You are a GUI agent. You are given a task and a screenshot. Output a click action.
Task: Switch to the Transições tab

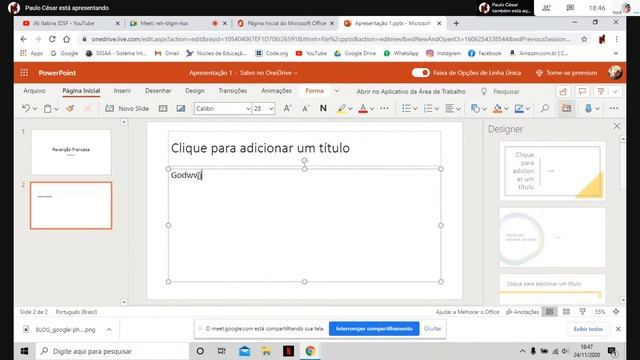click(x=233, y=91)
